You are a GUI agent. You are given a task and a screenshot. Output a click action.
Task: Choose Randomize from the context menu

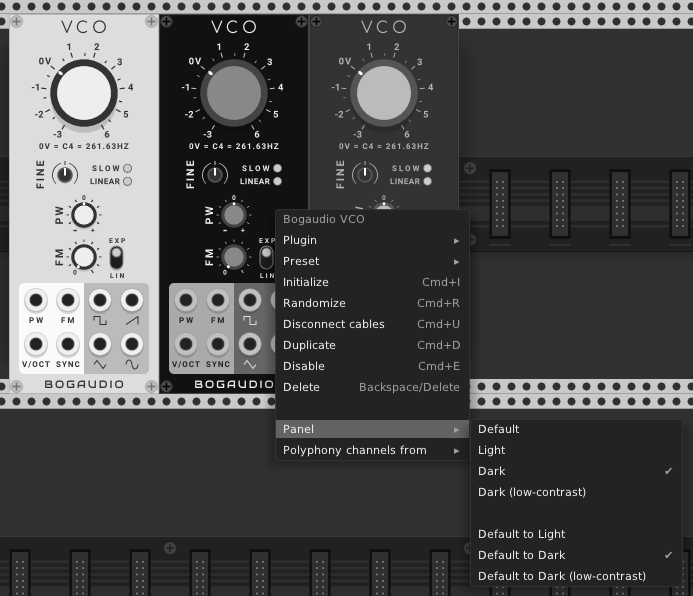coord(372,303)
